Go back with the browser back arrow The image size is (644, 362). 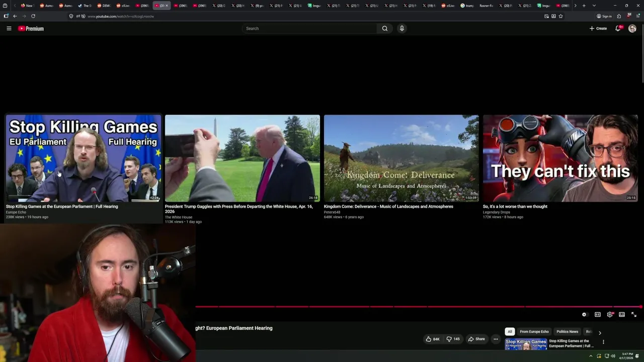tap(15, 16)
